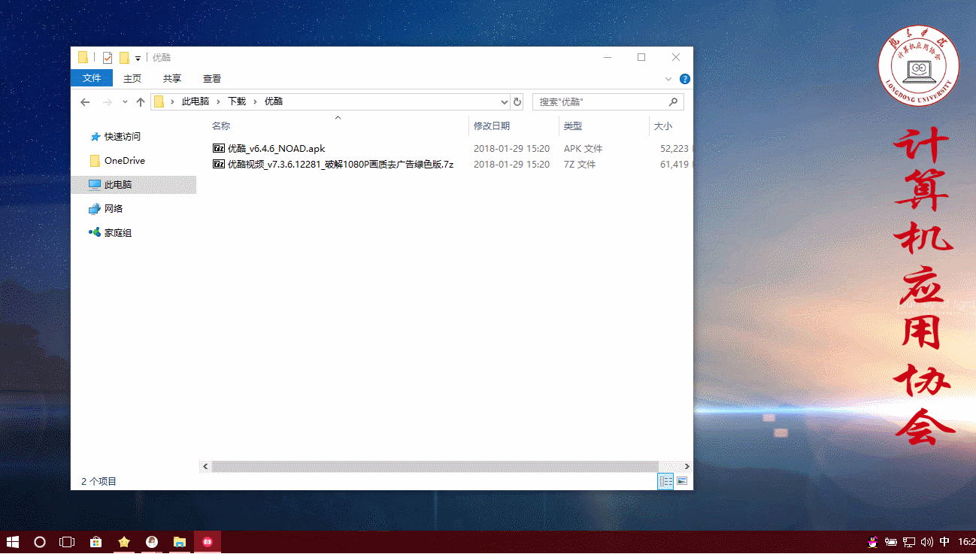Go up one folder level
976x560 pixels.
[141, 101]
